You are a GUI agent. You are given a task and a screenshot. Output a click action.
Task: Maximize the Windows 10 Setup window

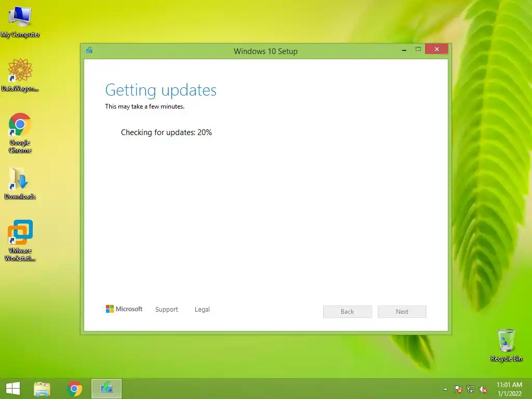[418, 49]
